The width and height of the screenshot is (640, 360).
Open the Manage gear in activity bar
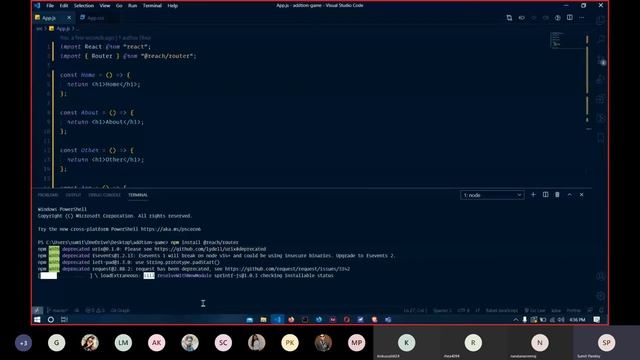[600, 296]
